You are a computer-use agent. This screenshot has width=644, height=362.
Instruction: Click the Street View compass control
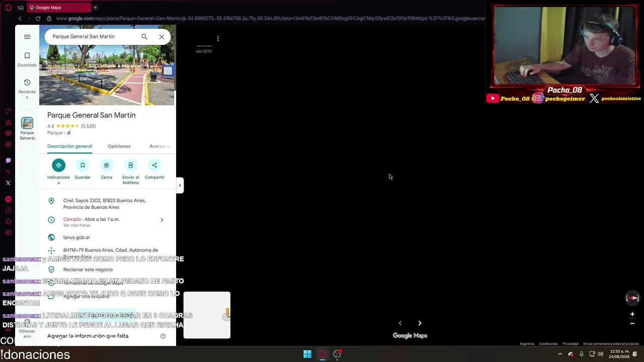pos(632,298)
